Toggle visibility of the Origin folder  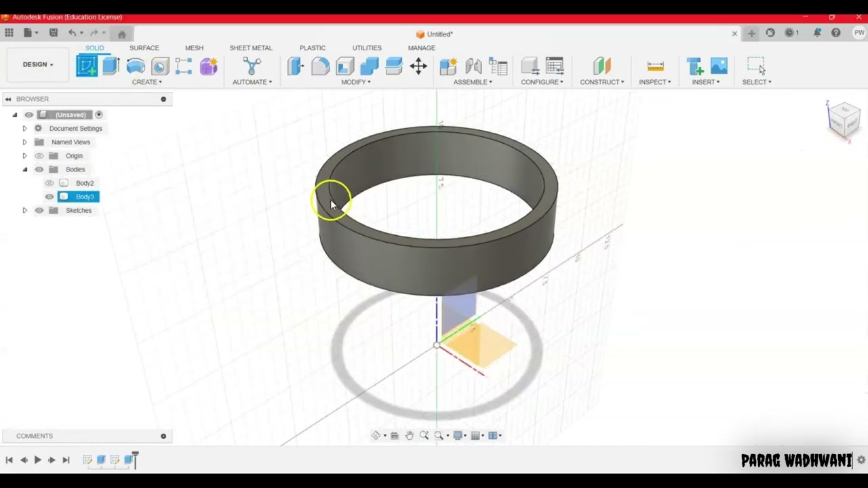39,156
